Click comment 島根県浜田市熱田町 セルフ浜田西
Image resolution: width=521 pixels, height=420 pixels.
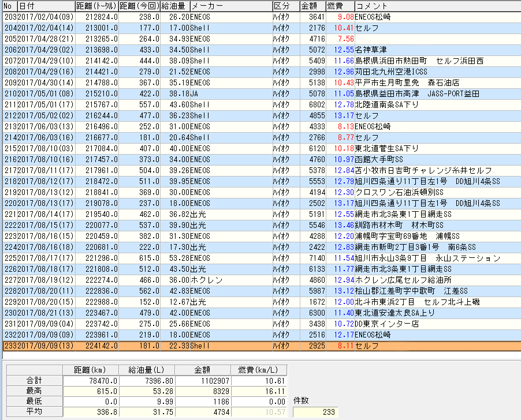point(419,61)
